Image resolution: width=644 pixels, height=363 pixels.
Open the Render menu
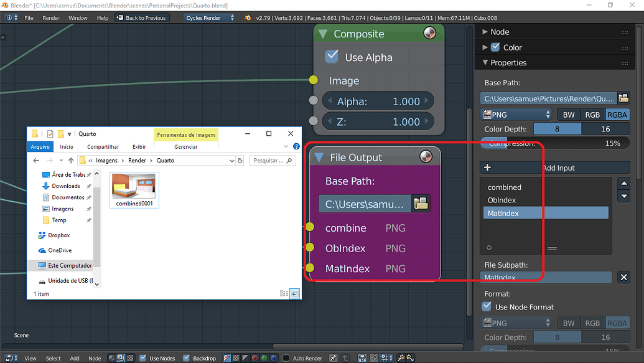[51, 17]
